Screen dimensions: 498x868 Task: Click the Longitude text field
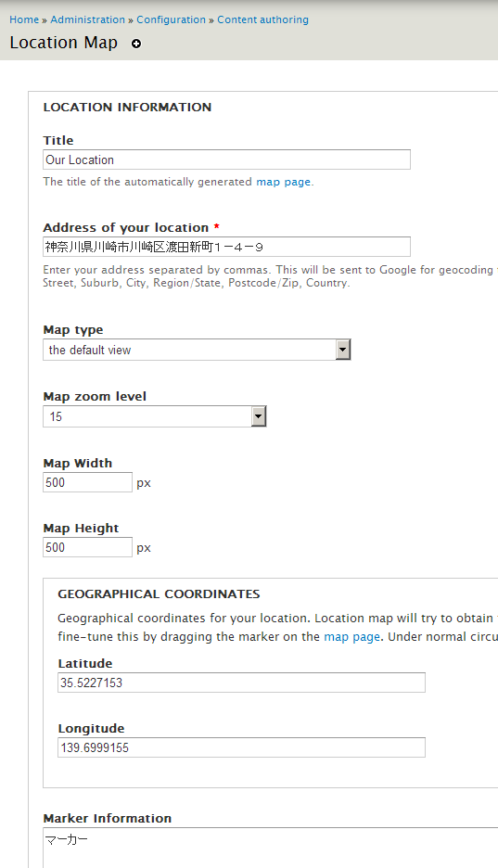[x=241, y=747]
